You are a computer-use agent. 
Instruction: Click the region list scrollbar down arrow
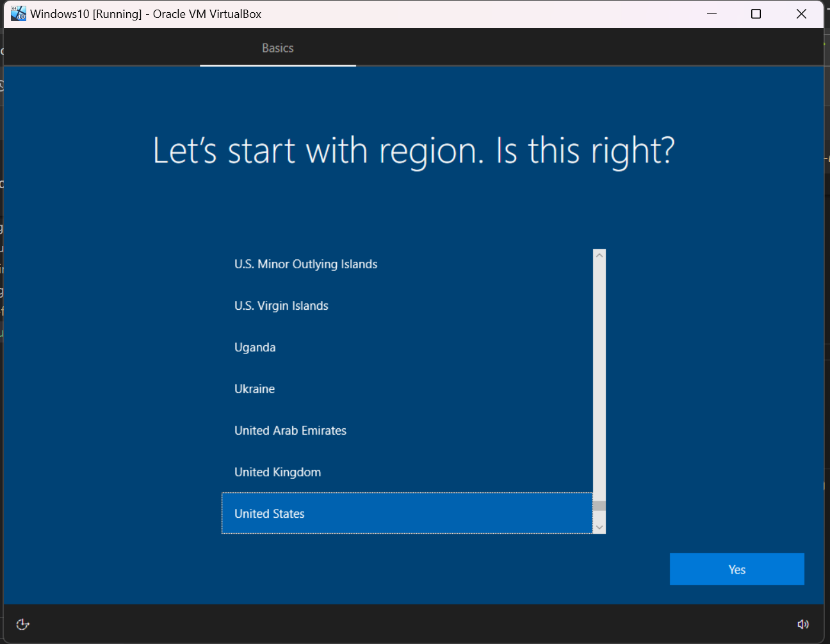pos(599,527)
